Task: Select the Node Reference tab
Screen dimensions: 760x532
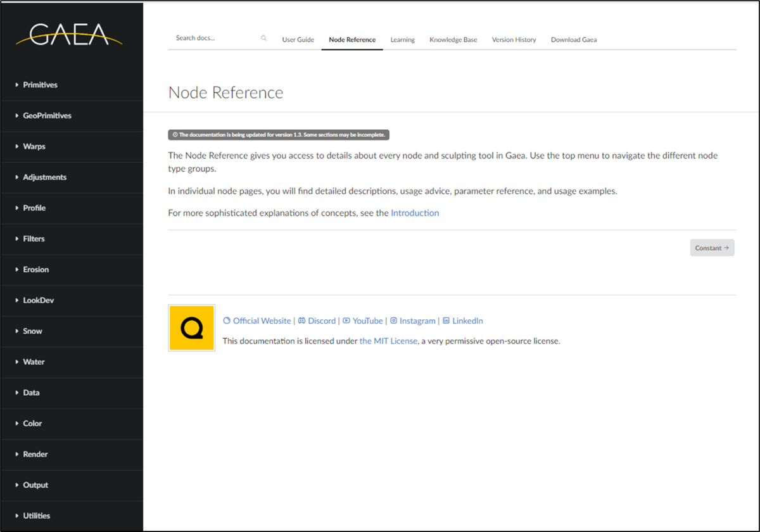Action: tap(352, 39)
